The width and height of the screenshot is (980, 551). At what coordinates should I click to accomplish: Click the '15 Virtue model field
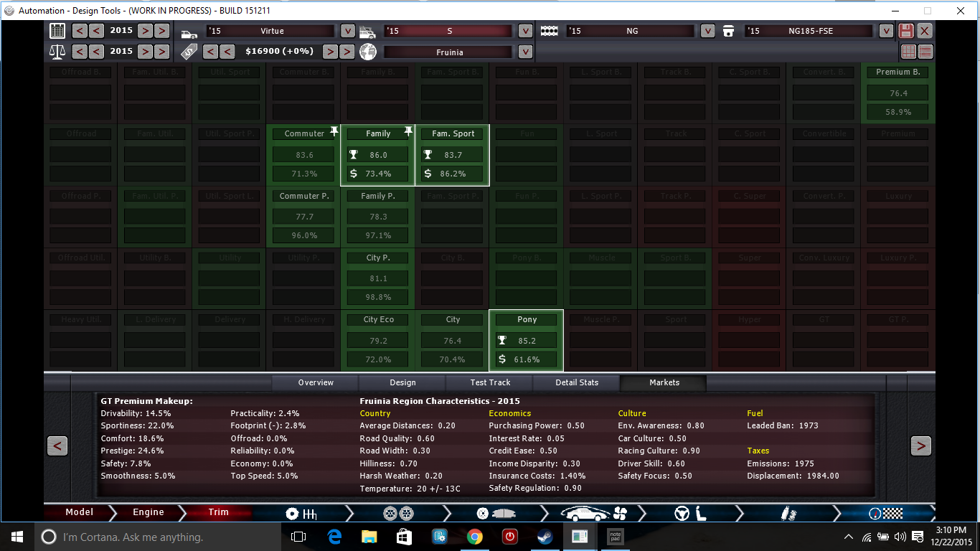(270, 31)
